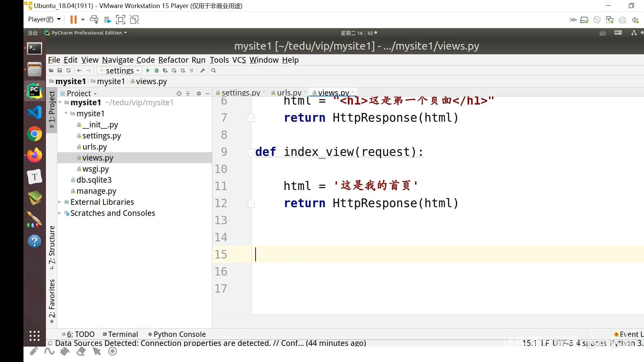The height and width of the screenshot is (362, 644).
Task: Click the Revert file icon in toolbar
Action: click(x=68, y=71)
